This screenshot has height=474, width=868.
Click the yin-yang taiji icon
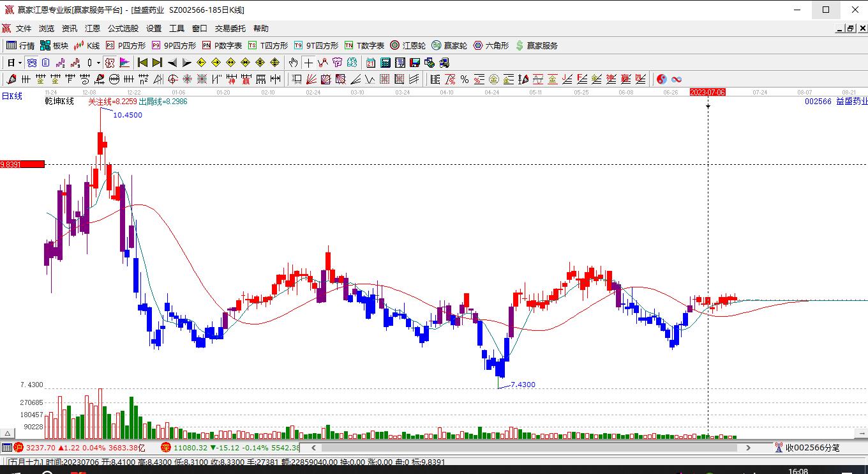(x=661, y=79)
